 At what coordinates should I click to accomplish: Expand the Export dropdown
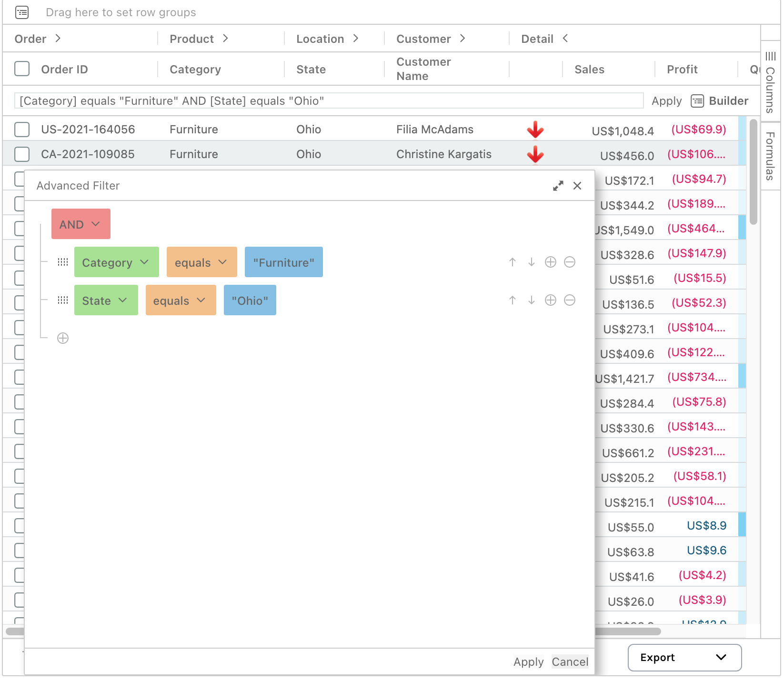point(684,658)
